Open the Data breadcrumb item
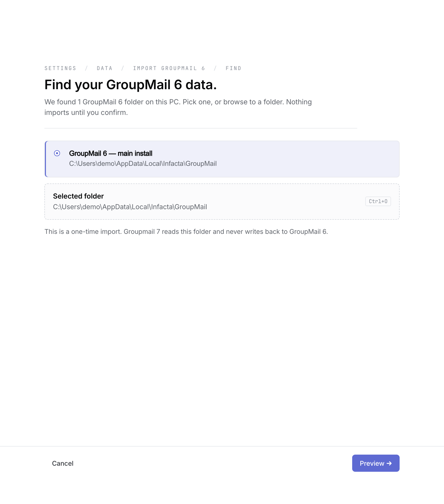This screenshot has height=504, width=444. (104, 68)
